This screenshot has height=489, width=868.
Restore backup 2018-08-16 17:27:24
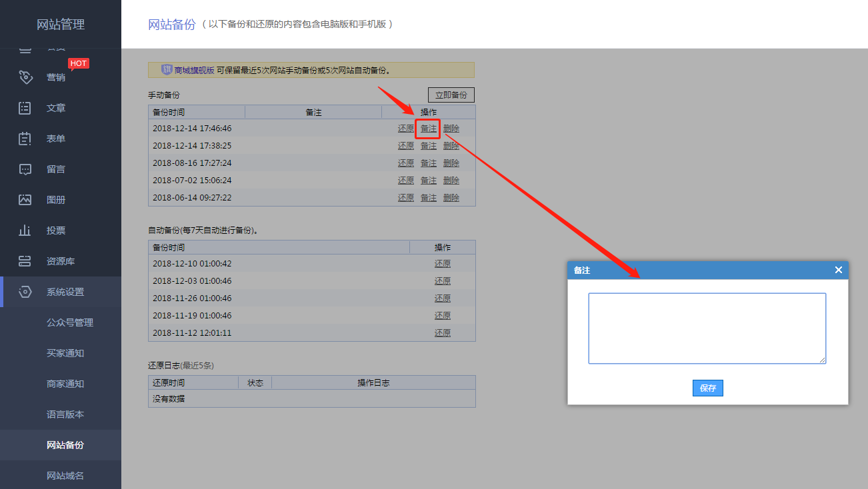(x=406, y=163)
